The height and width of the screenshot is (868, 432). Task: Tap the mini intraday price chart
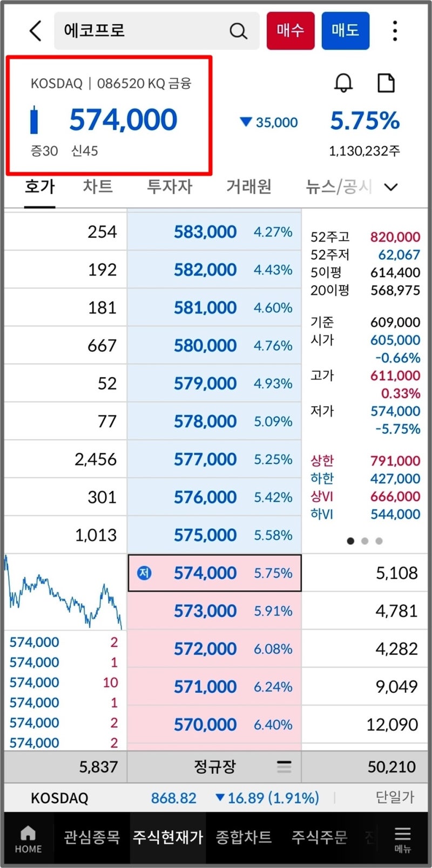[x=65, y=592]
